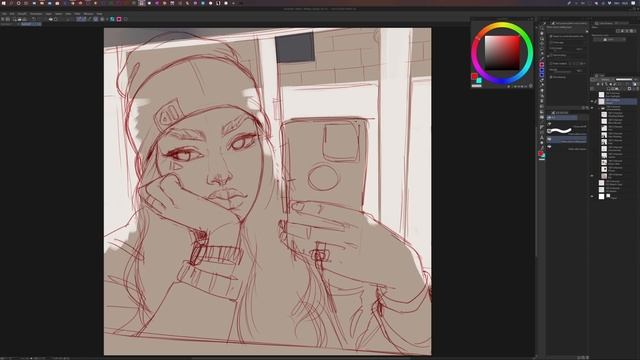Select the pink circle tool in the tool palette
Viewport: 640px width, 360px height.
[x=542, y=64]
